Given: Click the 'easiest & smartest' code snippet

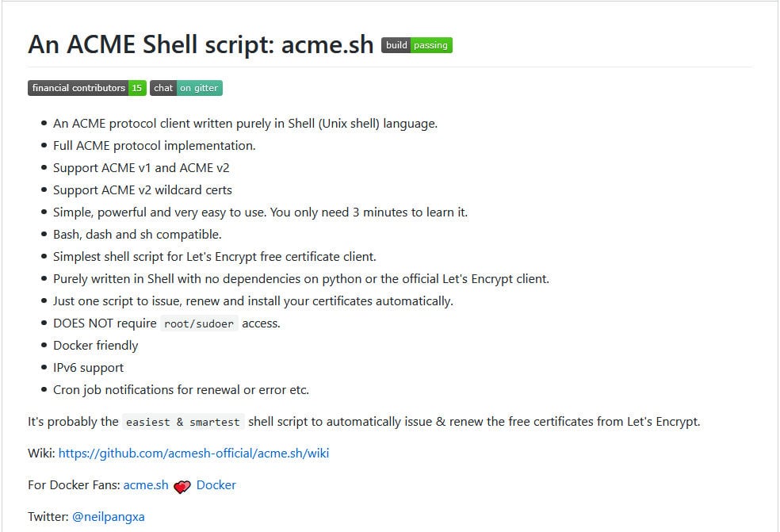Looking at the screenshot, I should click(183, 422).
